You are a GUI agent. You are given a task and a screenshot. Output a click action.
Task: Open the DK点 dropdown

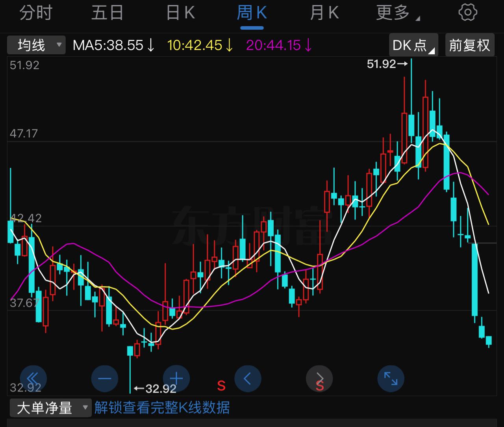413,45
